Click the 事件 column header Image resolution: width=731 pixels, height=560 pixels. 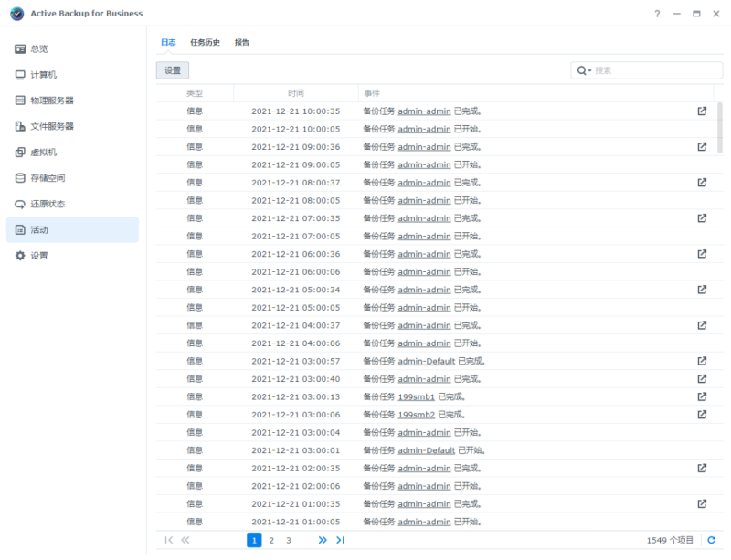(535, 93)
